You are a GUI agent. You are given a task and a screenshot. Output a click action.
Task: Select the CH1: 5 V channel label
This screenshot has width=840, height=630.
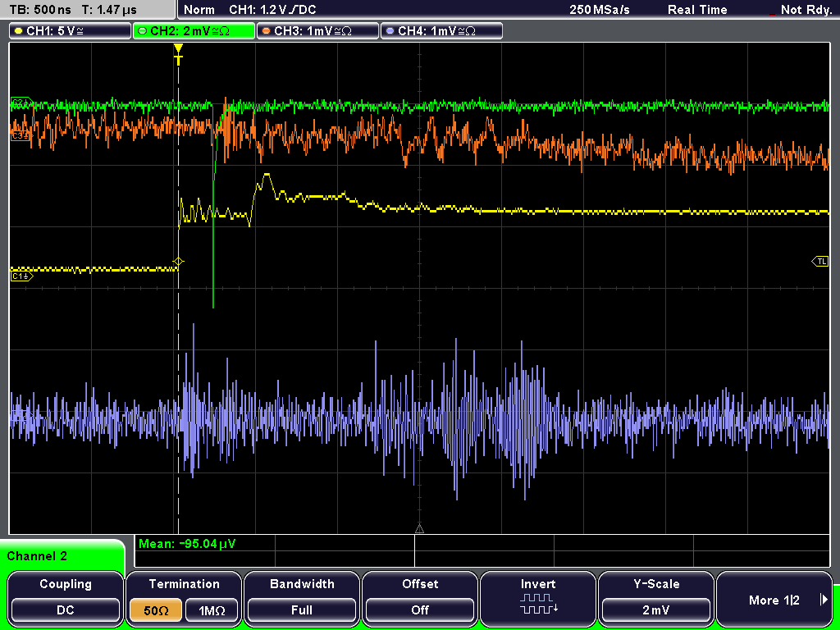71,31
